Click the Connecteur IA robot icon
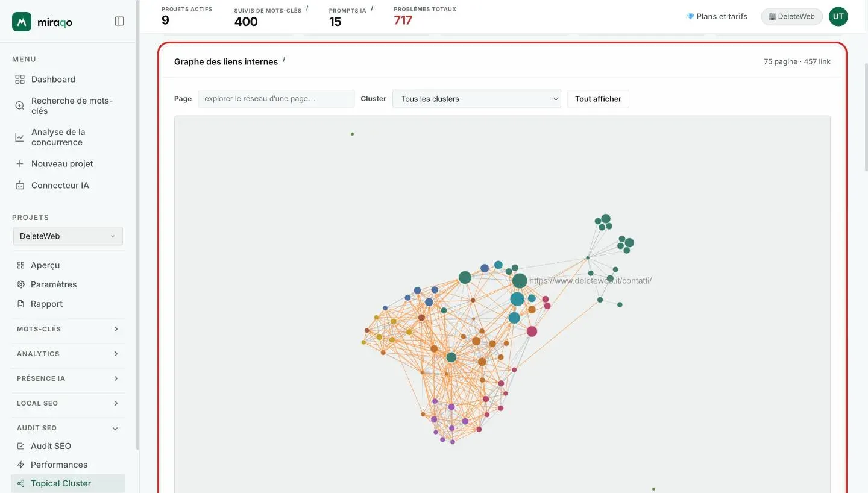Image resolution: width=868 pixels, height=493 pixels. (x=20, y=186)
